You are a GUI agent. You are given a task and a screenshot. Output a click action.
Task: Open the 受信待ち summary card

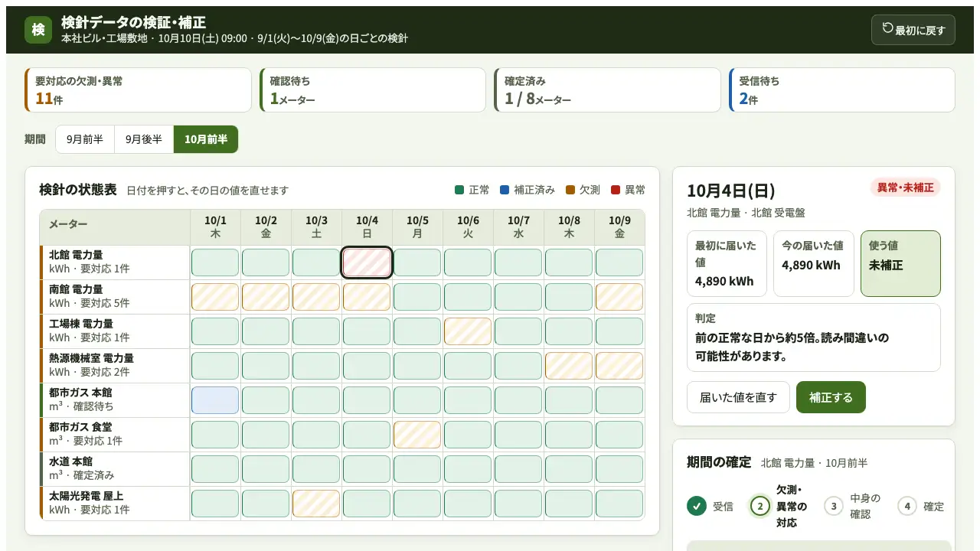pyautogui.click(x=841, y=90)
